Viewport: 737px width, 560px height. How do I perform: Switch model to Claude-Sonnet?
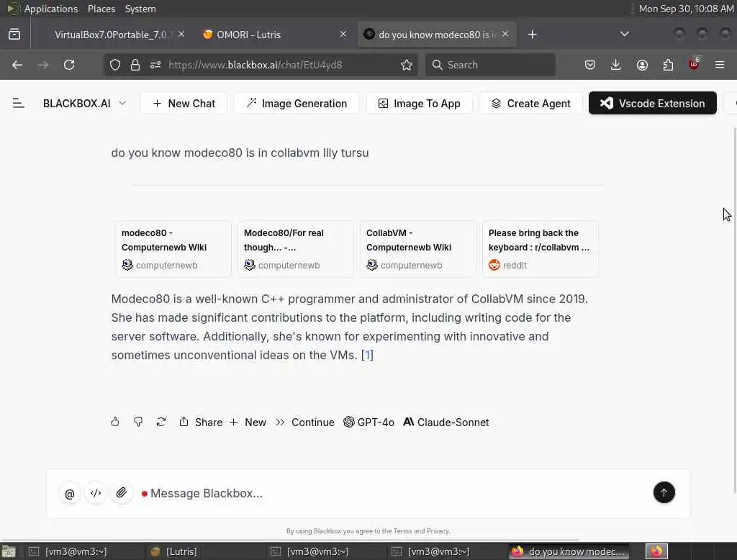click(446, 423)
